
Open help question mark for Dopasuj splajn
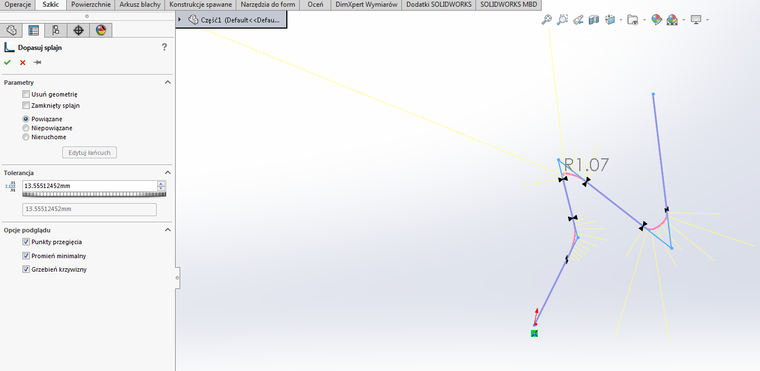(164, 47)
